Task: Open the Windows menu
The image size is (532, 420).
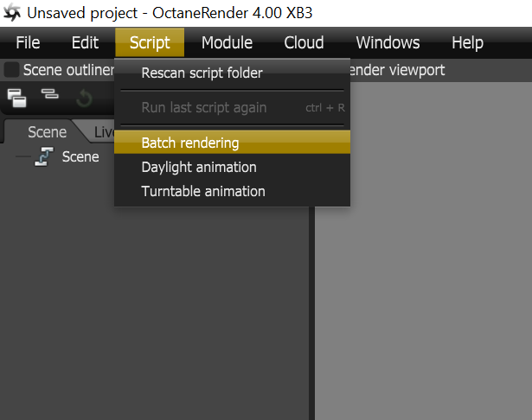Action: (388, 42)
